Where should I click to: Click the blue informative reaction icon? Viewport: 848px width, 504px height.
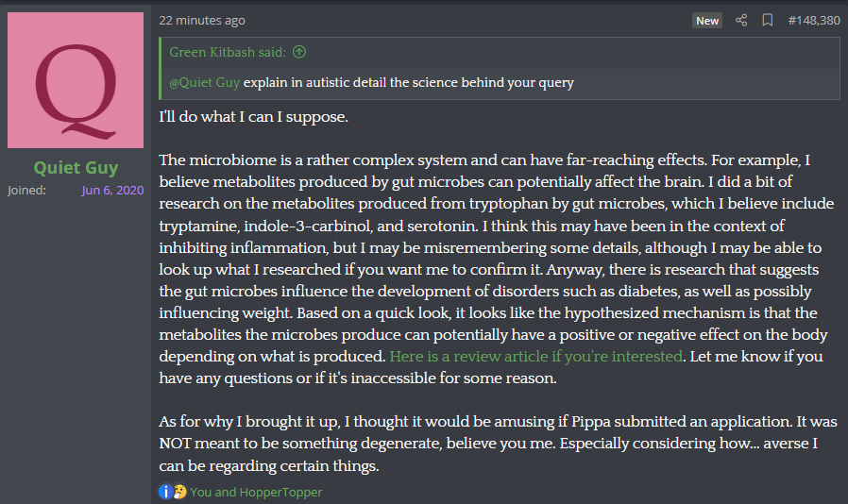[x=166, y=492]
